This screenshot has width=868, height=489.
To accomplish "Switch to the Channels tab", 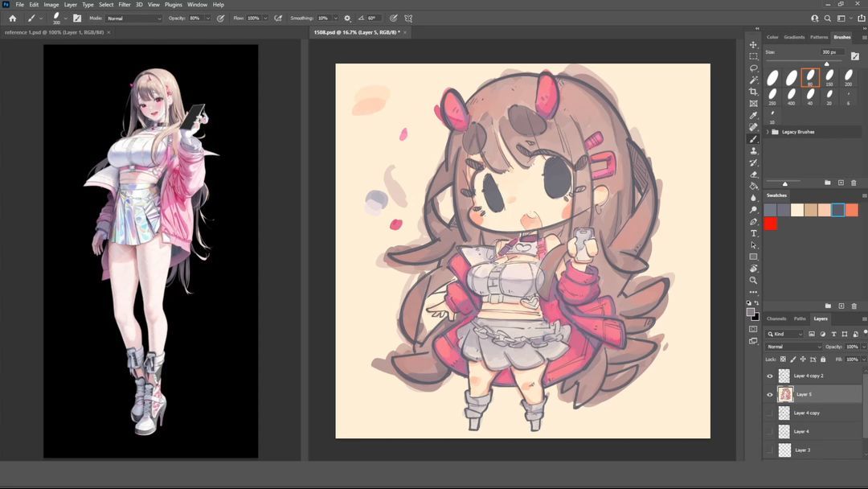I will [x=776, y=318].
